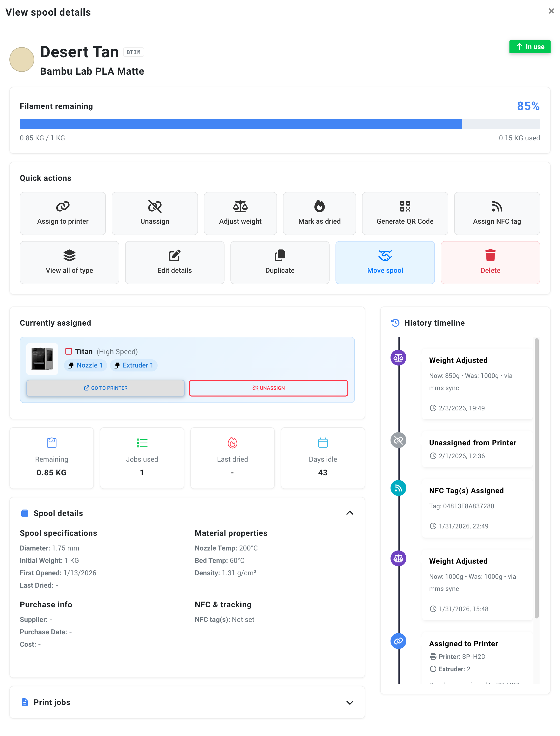This screenshot has width=560, height=736.
Task: Click the Days idle calendar icon
Action: pyautogui.click(x=323, y=443)
